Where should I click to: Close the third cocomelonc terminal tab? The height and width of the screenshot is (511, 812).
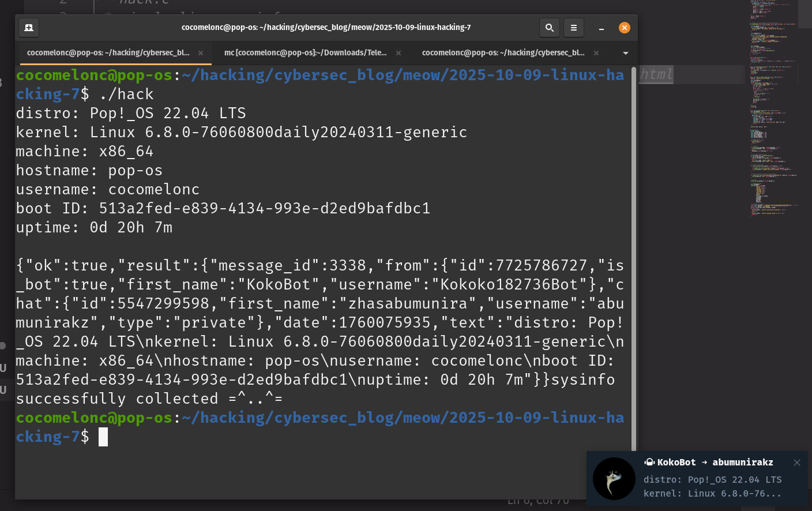coord(596,53)
